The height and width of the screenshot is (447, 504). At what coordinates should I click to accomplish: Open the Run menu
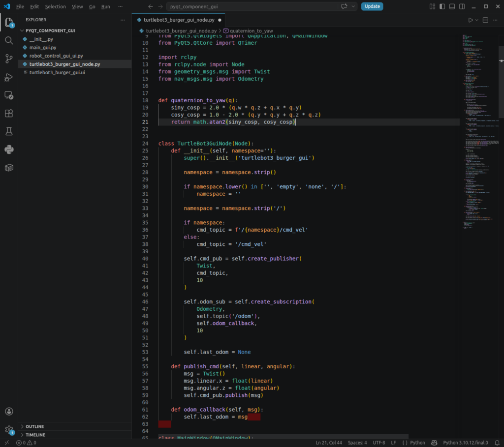(105, 6)
